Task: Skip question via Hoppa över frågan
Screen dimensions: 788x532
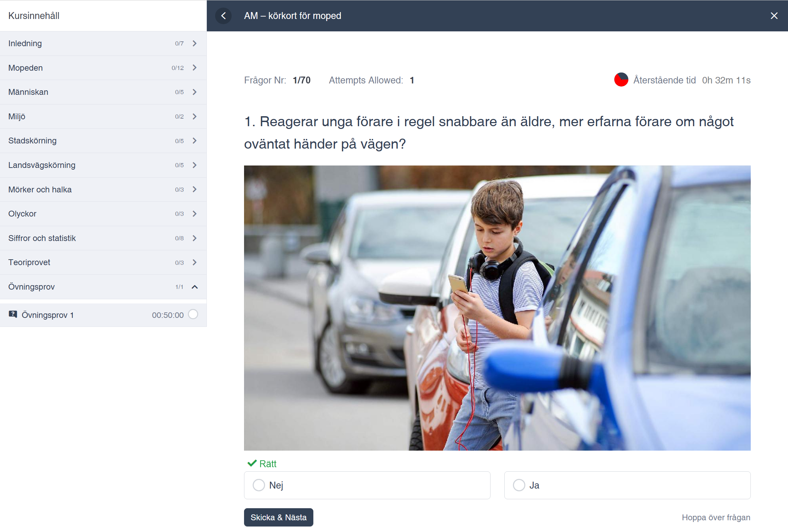Action: click(x=716, y=518)
